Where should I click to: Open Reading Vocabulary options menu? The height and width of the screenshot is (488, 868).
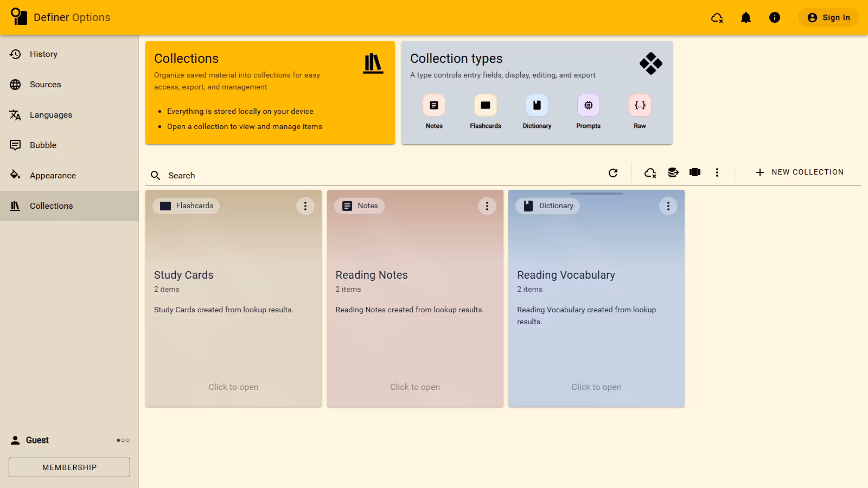[668, 206]
